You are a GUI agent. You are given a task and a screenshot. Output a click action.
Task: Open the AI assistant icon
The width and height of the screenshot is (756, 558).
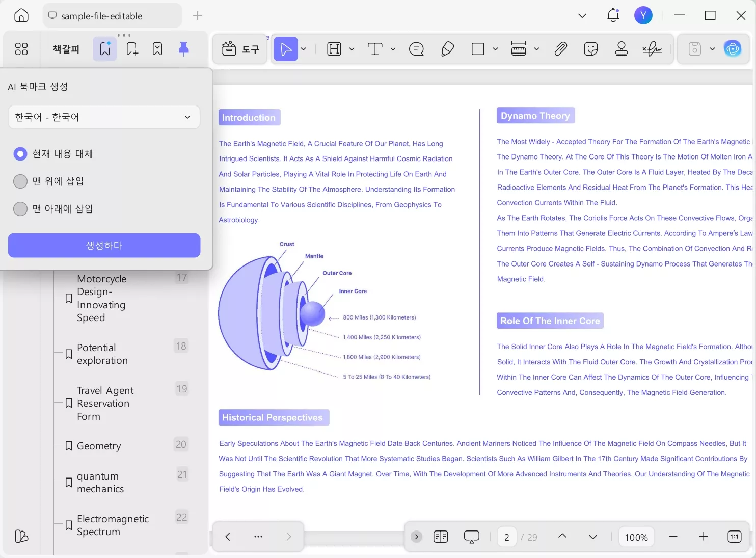point(733,49)
